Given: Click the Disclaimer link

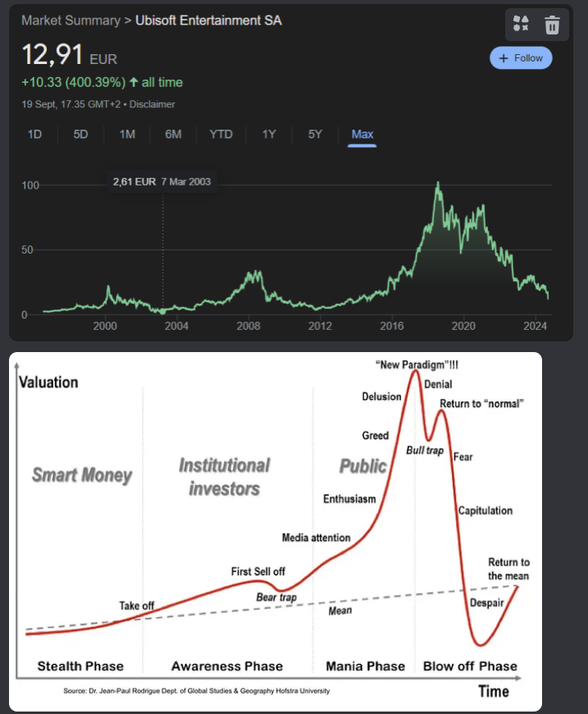Looking at the screenshot, I should [152, 104].
